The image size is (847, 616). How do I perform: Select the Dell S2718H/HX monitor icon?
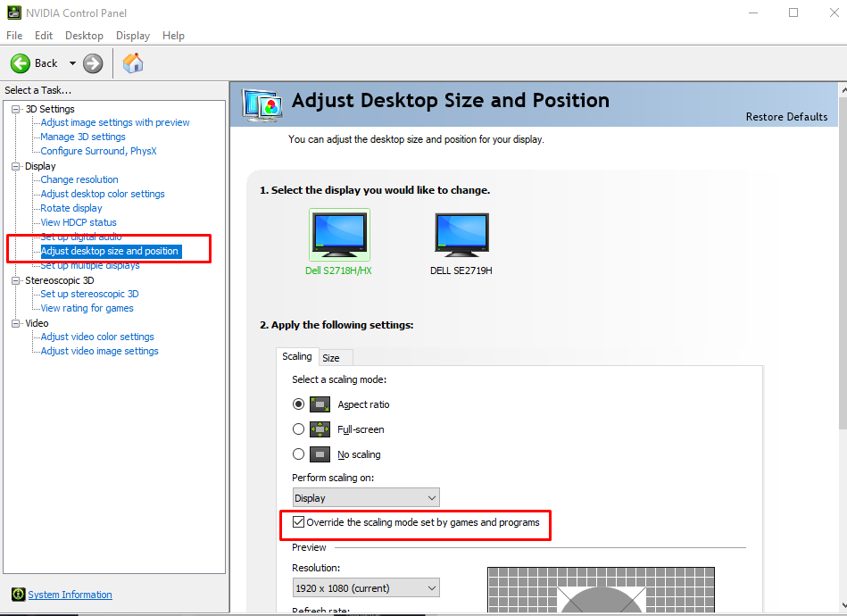click(339, 236)
